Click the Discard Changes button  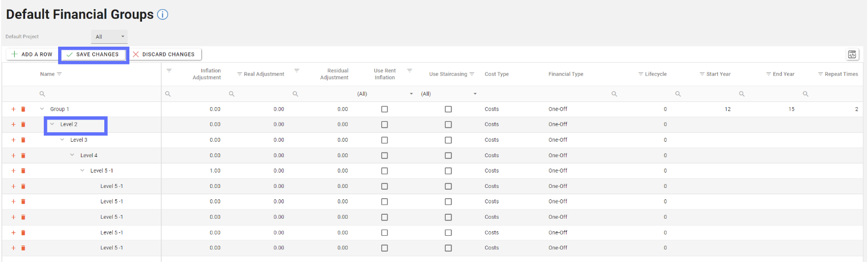click(164, 55)
